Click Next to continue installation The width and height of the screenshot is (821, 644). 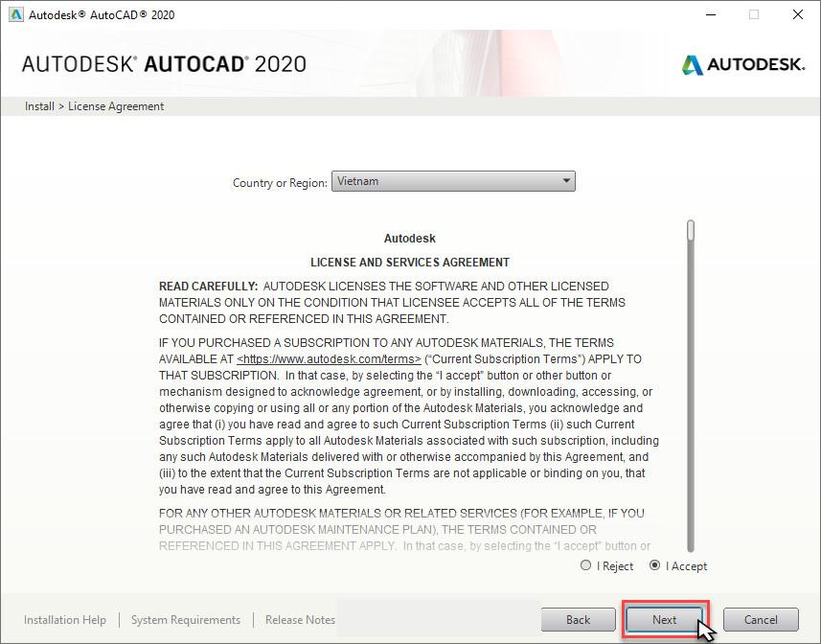click(x=664, y=620)
